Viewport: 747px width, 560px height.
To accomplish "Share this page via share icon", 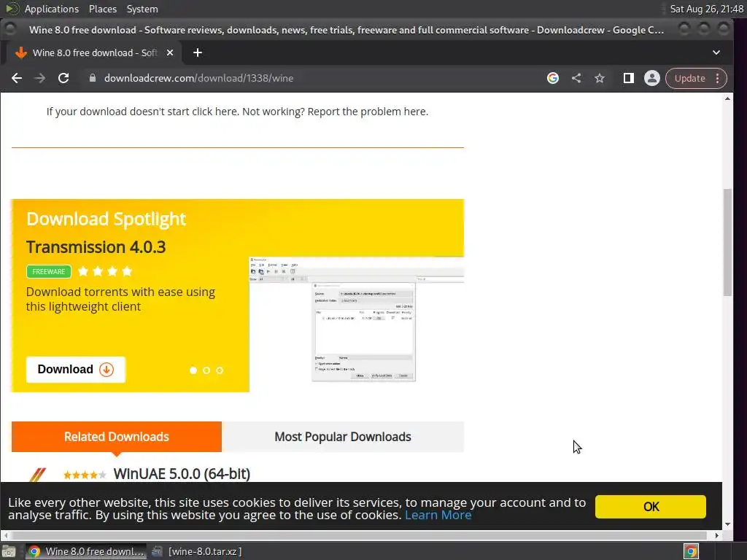I will [x=576, y=78].
